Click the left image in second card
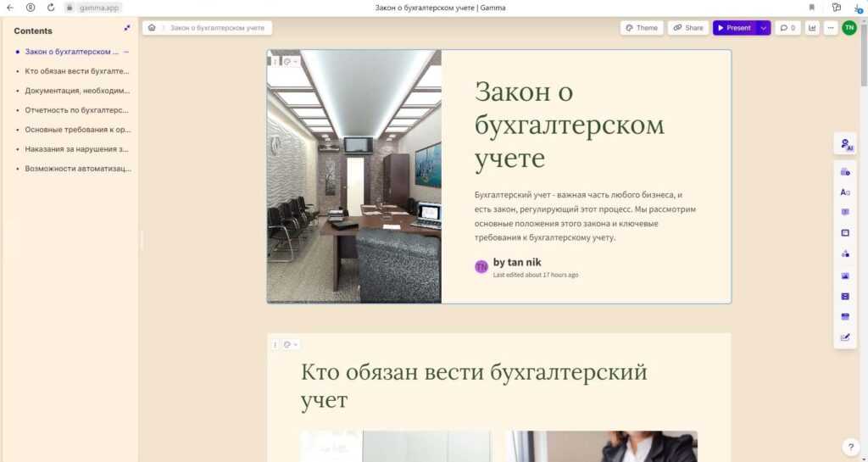 (396, 447)
